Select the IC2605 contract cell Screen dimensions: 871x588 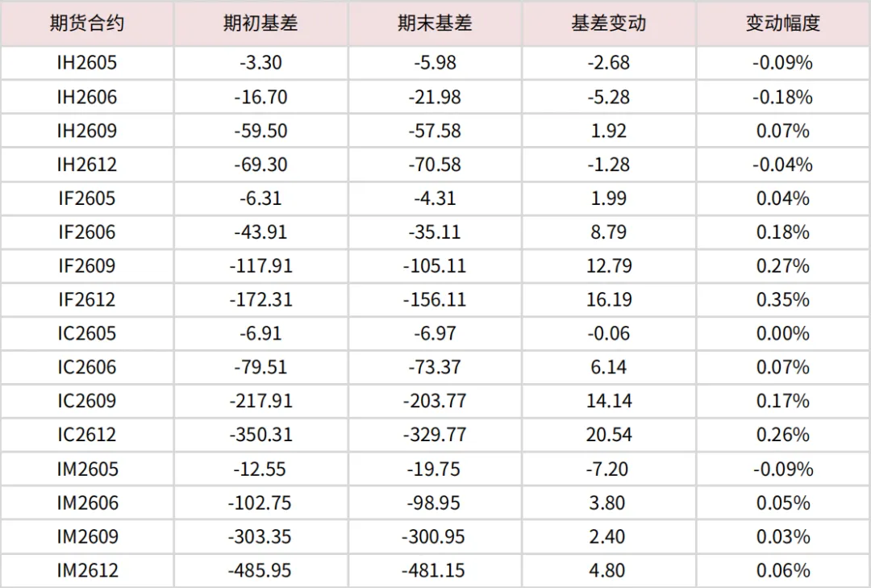(86, 333)
